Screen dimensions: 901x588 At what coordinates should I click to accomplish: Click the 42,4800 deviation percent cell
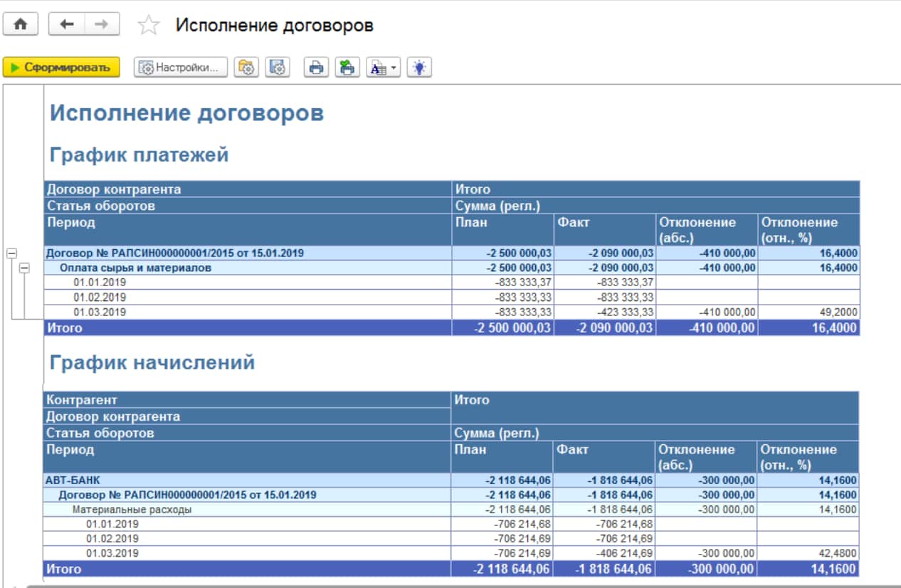coord(808,552)
